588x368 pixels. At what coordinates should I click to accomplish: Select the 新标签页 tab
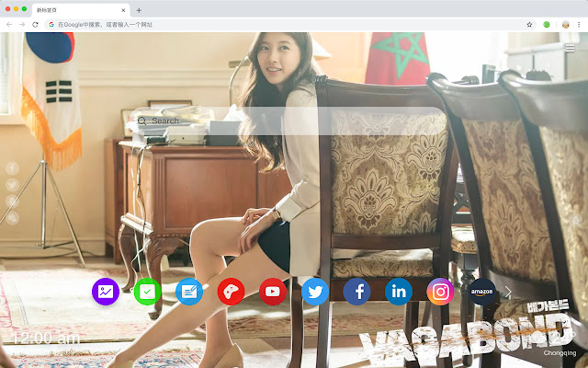coord(81,10)
